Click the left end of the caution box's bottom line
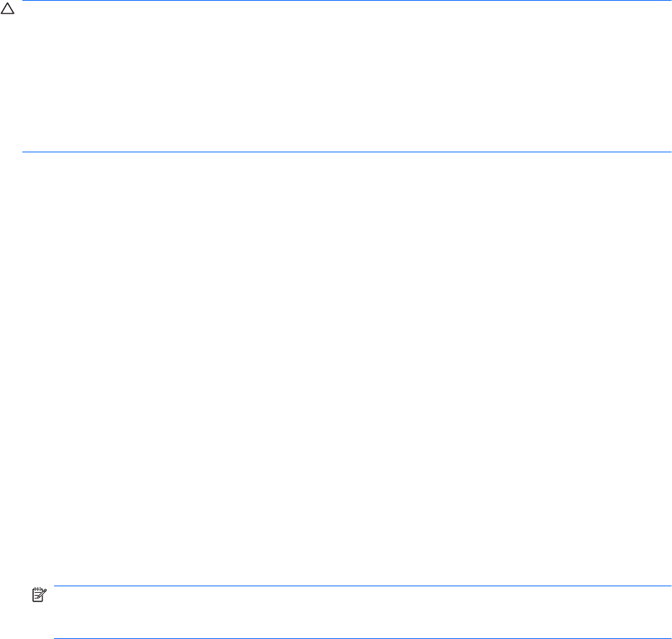Image resolution: width=672 pixels, height=639 pixels. tap(24, 152)
